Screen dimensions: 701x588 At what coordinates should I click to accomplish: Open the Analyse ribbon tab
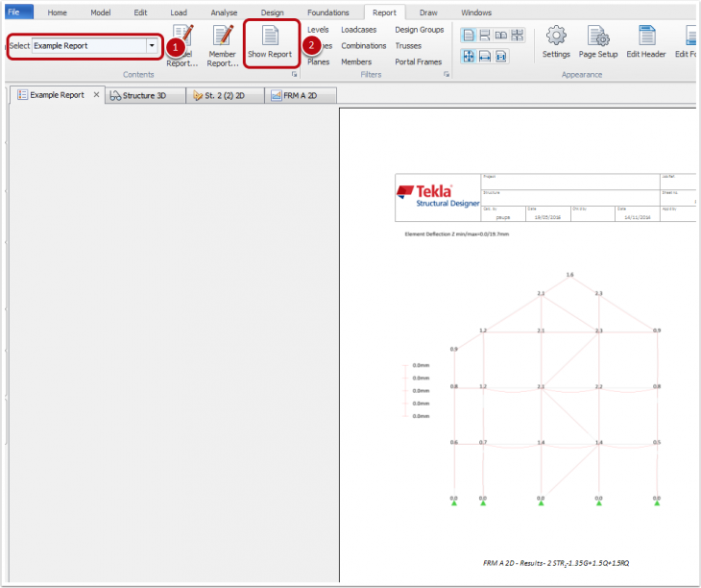tap(224, 12)
